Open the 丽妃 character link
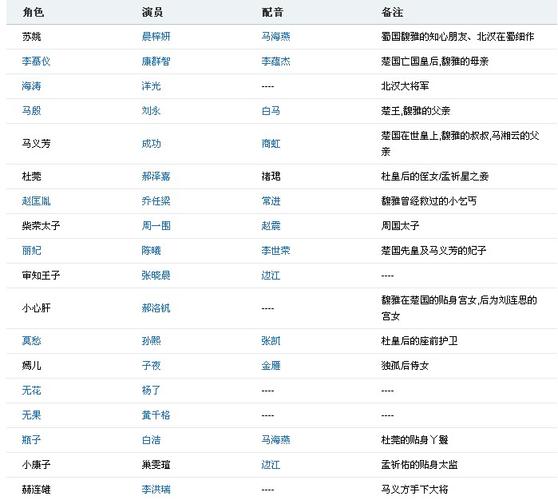 tap(31, 251)
